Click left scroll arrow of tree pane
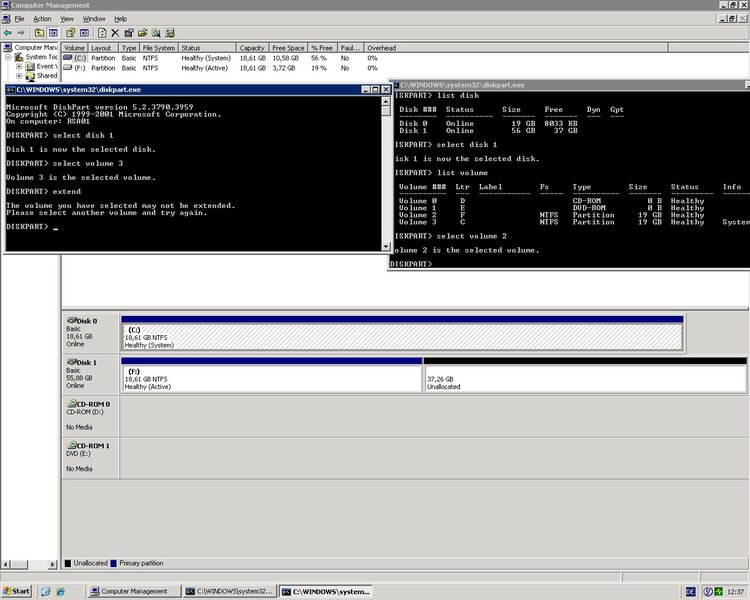Viewport: 750px width, 600px height. [x=6, y=565]
